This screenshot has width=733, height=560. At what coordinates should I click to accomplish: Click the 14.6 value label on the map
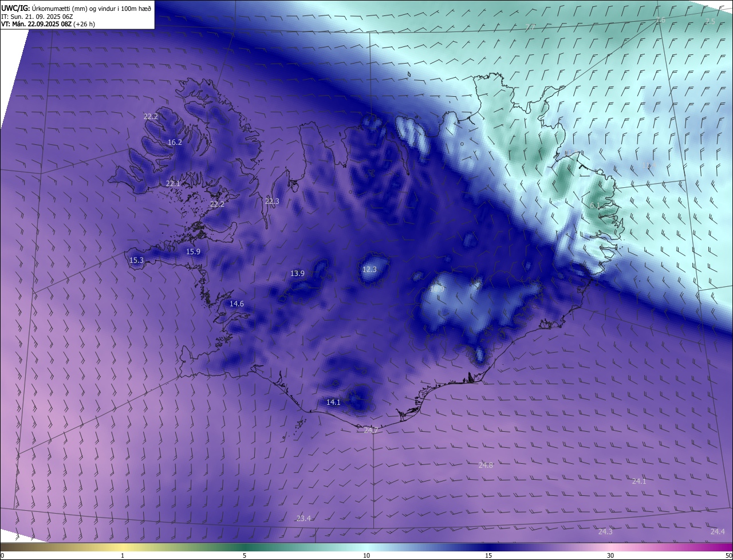pyautogui.click(x=237, y=303)
